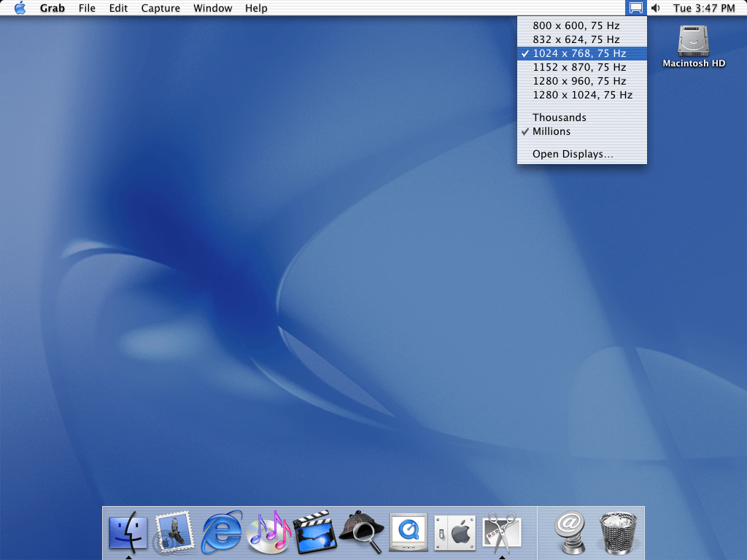
Task: Open the Capture menu
Action: [x=160, y=8]
